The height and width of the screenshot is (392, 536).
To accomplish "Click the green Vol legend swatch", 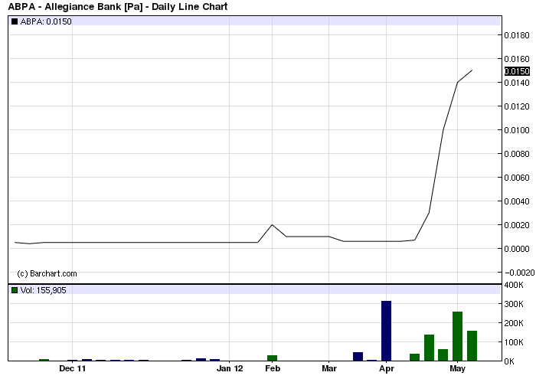I will [15, 290].
